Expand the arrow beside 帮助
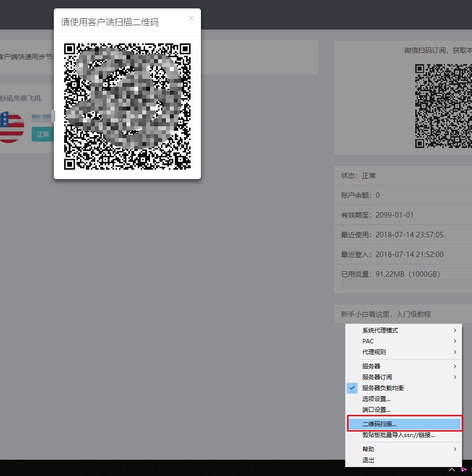This screenshot has height=476, width=472. [455, 449]
